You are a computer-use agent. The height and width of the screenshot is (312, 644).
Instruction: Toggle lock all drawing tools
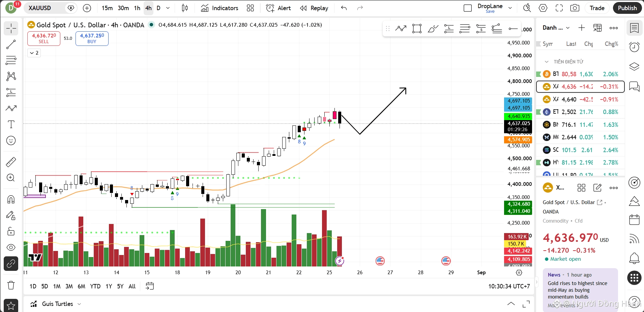pos(11,231)
